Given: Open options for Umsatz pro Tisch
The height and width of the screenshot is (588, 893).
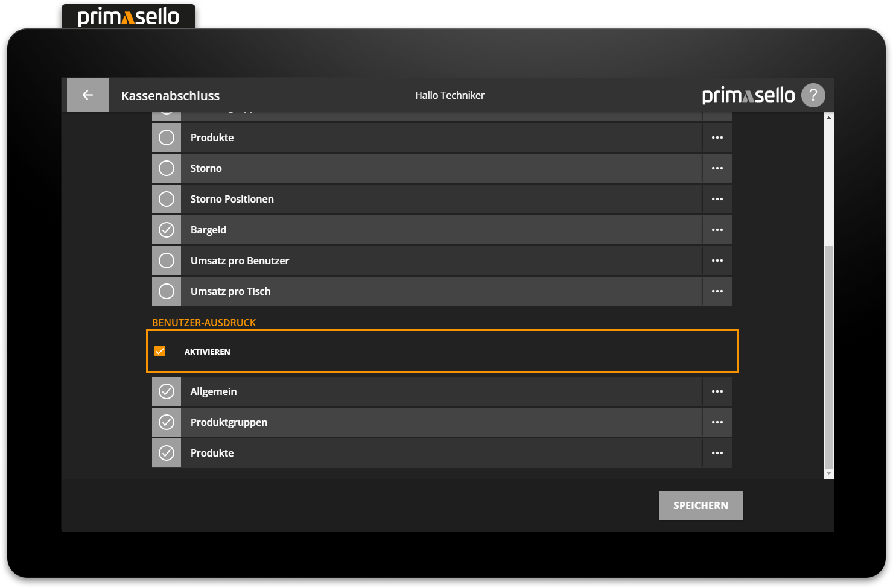Looking at the screenshot, I should point(717,291).
